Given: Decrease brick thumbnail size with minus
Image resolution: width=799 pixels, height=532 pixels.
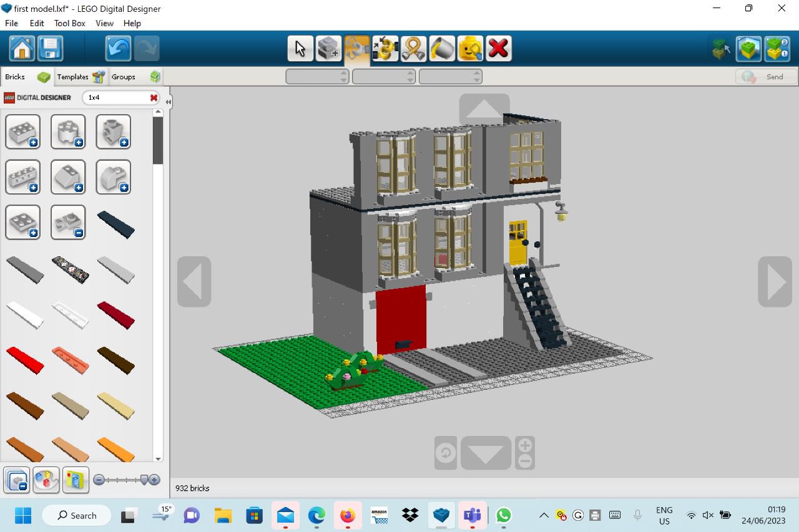Looking at the screenshot, I should click(x=98, y=480).
